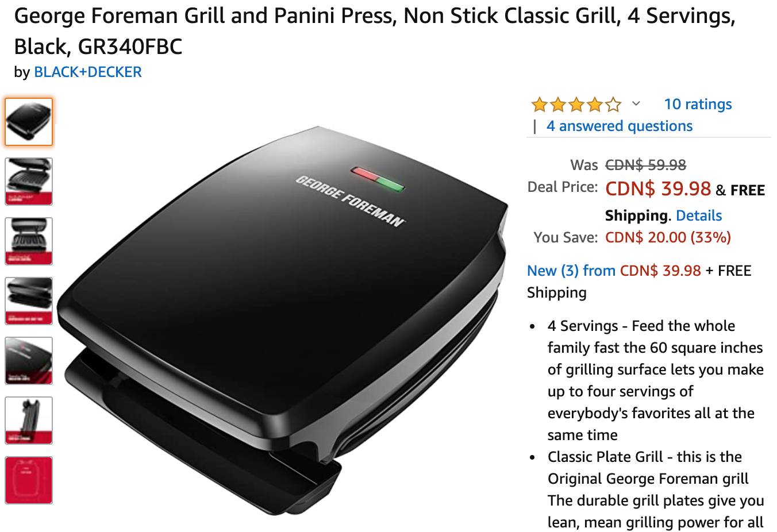Expand the rating breakdown chevron

tap(636, 104)
